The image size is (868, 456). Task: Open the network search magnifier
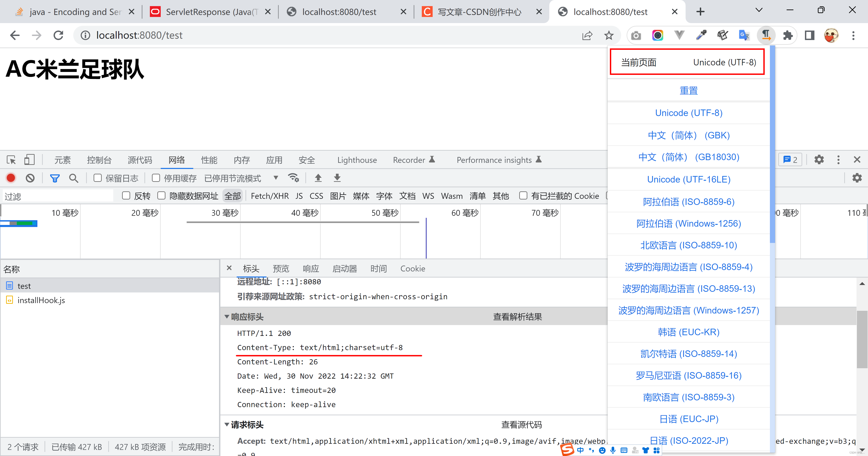pos(73,178)
